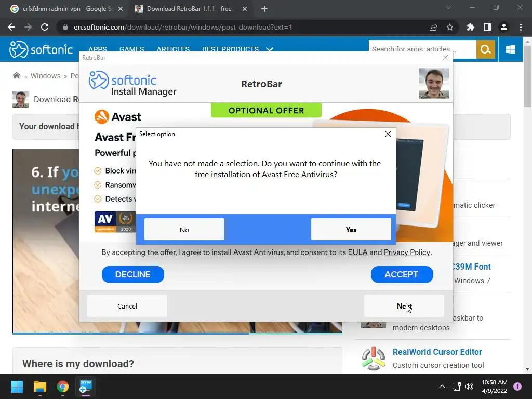Open the ARTICLES menu on Softonic
532x399 pixels.
173,49
